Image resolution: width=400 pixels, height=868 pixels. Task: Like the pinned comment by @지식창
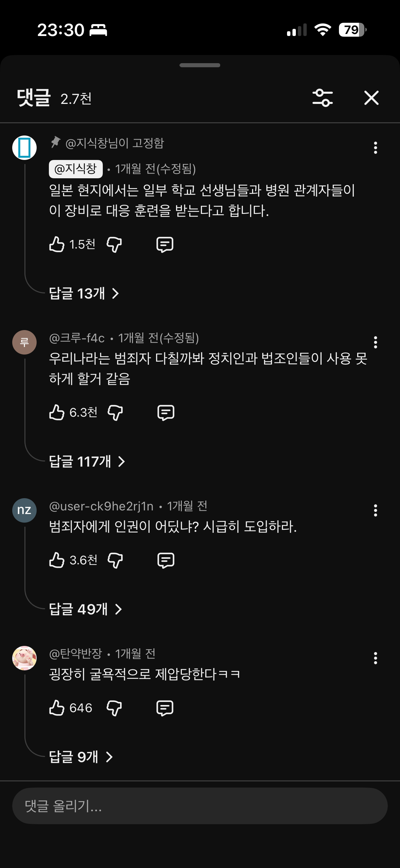pos(57,244)
